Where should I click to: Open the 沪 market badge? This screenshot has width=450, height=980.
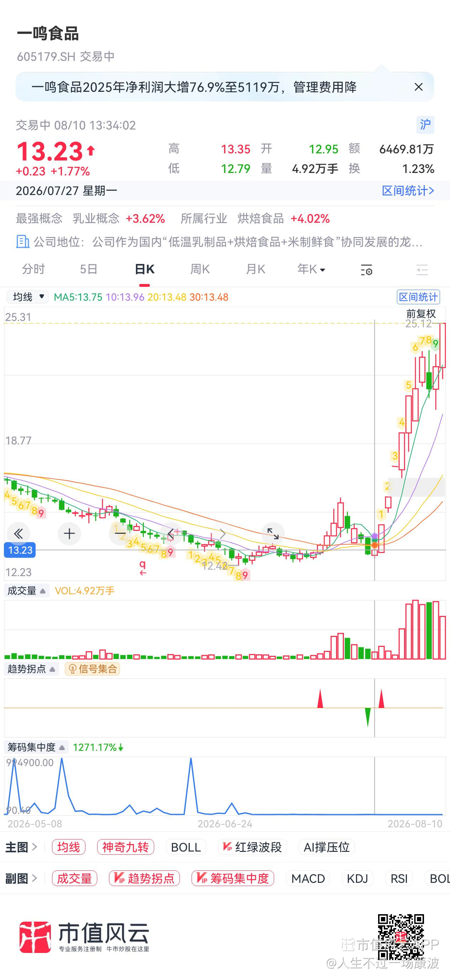(425, 125)
